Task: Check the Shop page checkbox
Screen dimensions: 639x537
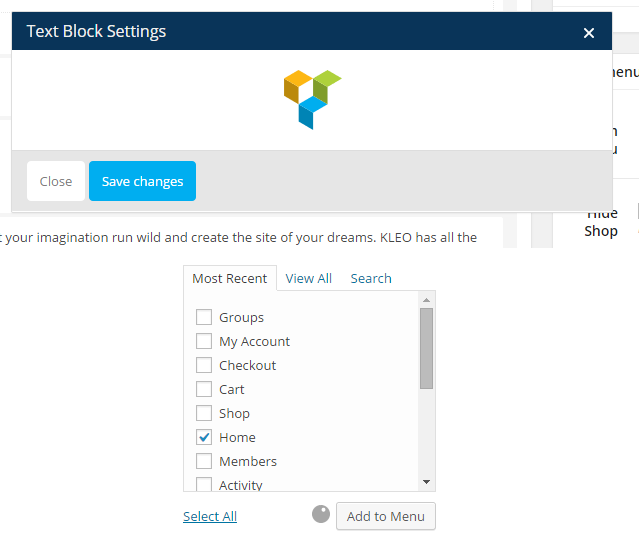Action: click(x=204, y=413)
